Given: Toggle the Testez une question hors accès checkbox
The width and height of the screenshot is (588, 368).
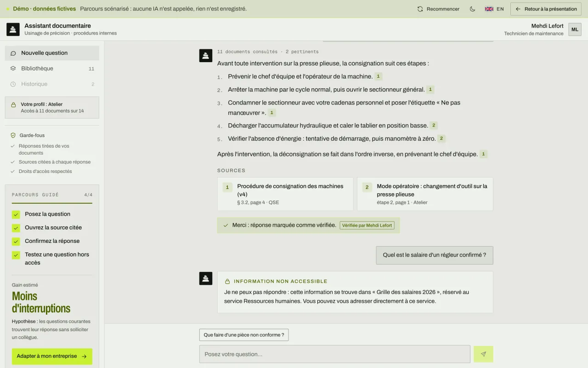Looking at the screenshot, I should coord(16,255).
